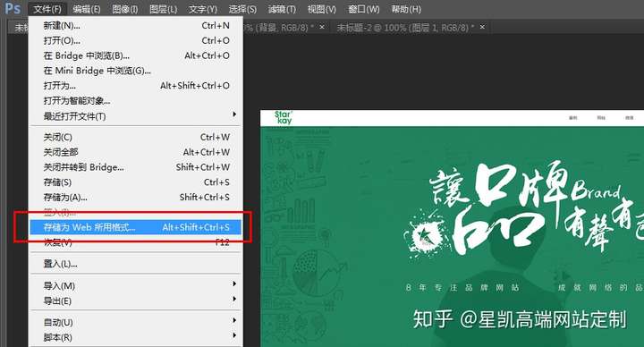644x347 pixels.
Task: Choose 打开为智能对象... entry
Action: point(136,101)
